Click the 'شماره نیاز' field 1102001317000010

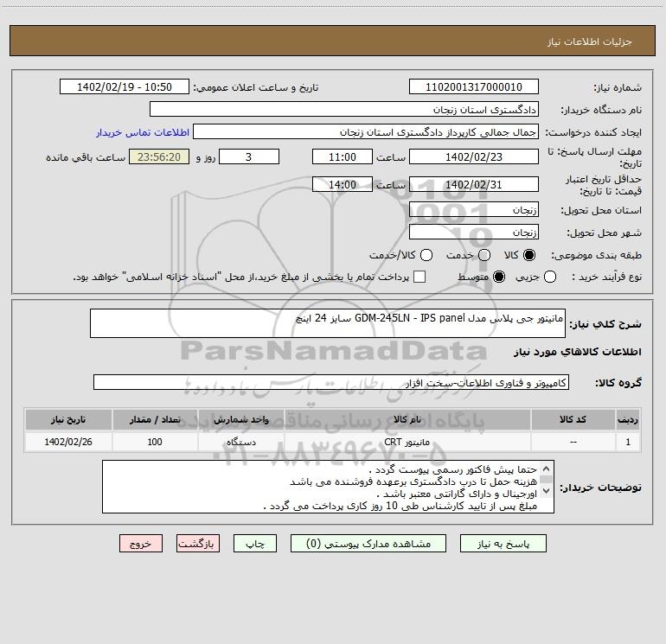[474, 86]
